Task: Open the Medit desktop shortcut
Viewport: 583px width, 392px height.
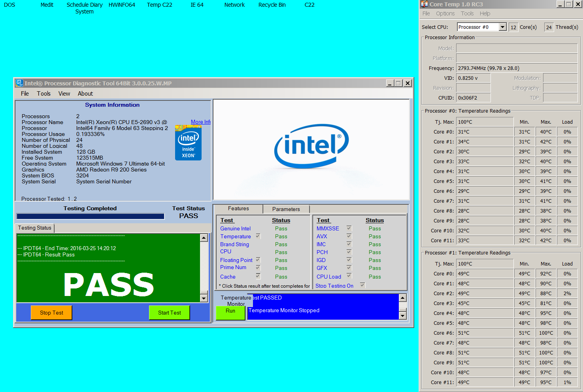Action: click(x=47, y=5)
